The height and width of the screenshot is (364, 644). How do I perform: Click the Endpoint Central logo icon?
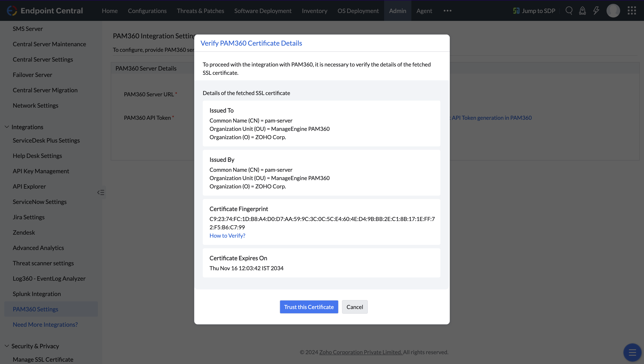12,11
